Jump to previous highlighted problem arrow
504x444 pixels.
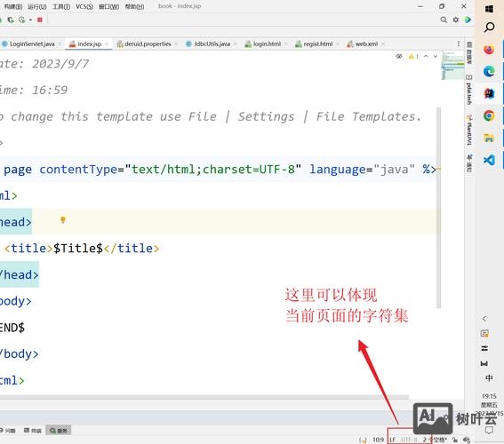coord(426,56)
